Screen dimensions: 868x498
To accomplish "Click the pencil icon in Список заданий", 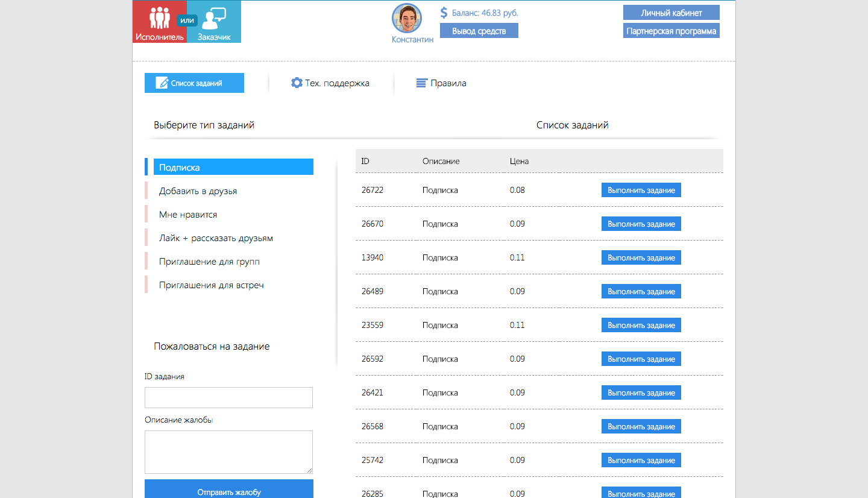I will [162, 83].
